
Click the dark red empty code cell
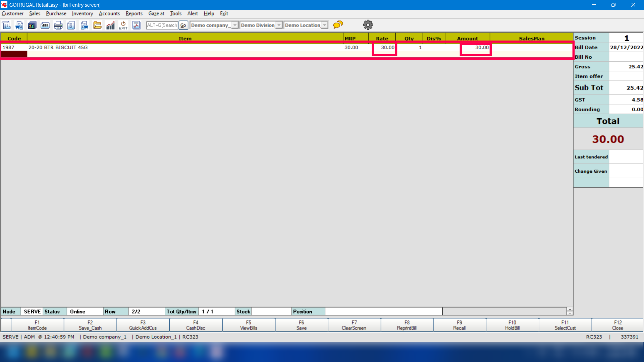[14, 54]
